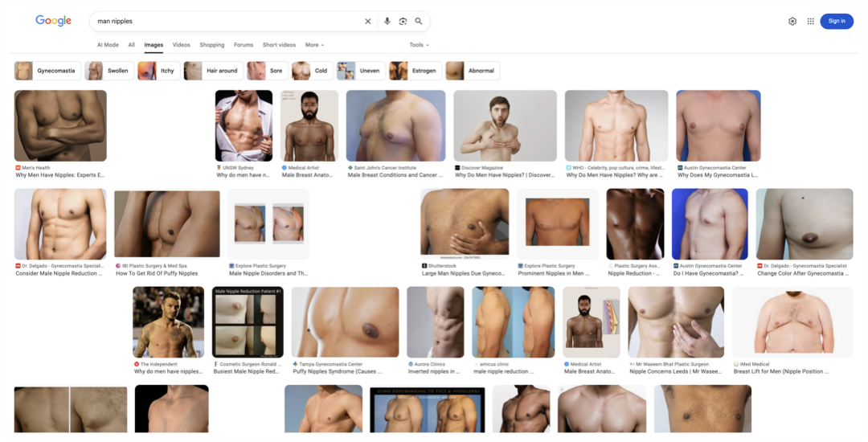Click inside the search box text field
The height and width of the screenshot is (442, 868).
point(227,21)
